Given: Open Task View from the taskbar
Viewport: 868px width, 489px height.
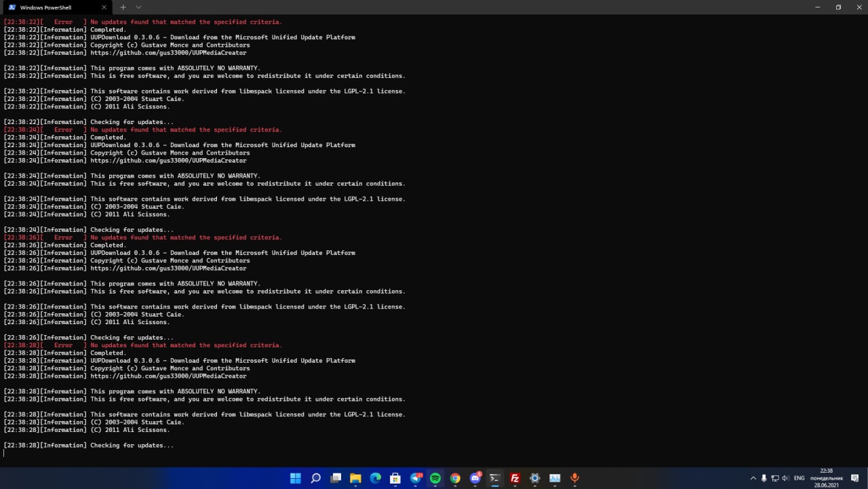Looking at the screenshot, I should (336, 478).
